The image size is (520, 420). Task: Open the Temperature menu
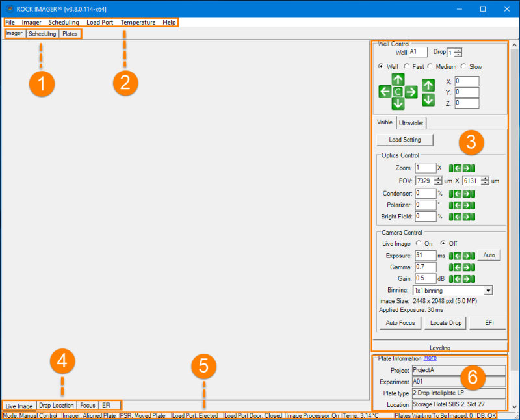click(138, 22)
